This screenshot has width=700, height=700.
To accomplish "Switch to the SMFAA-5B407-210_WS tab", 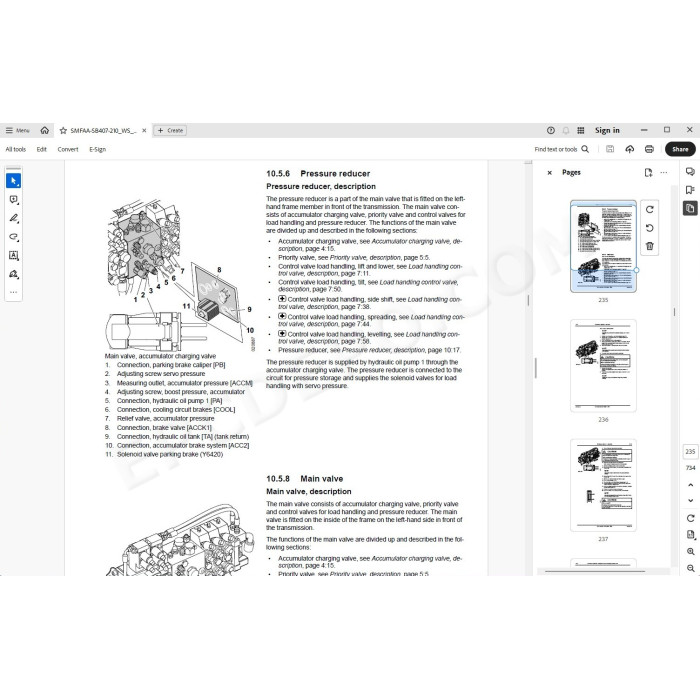I will tap(103, 131).
